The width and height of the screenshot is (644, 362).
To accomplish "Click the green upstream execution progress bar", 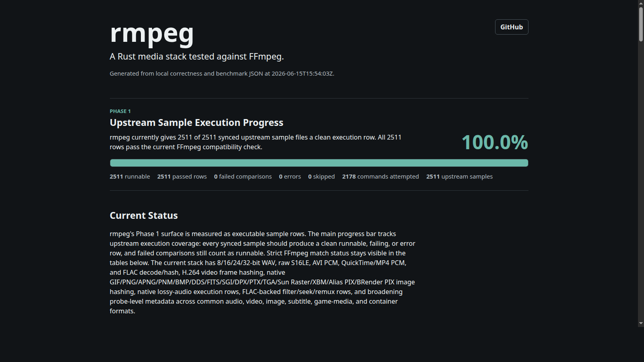I will coord(319,163).
